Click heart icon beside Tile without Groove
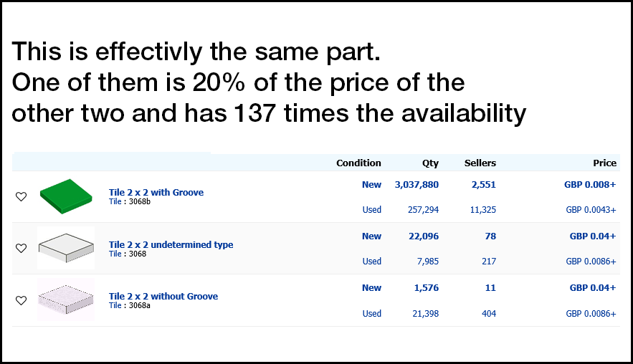The width and height of the screenshot is (633, 364). [21, 300]
